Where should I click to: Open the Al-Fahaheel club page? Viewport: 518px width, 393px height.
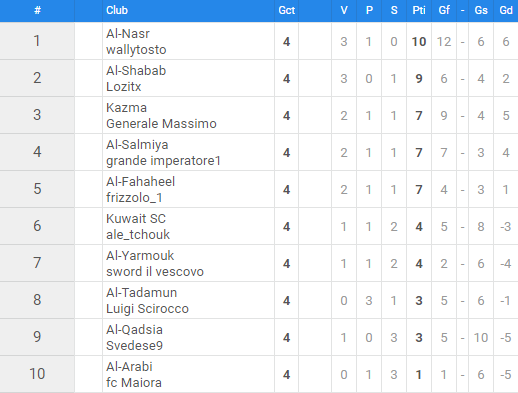tap(140, 182)
